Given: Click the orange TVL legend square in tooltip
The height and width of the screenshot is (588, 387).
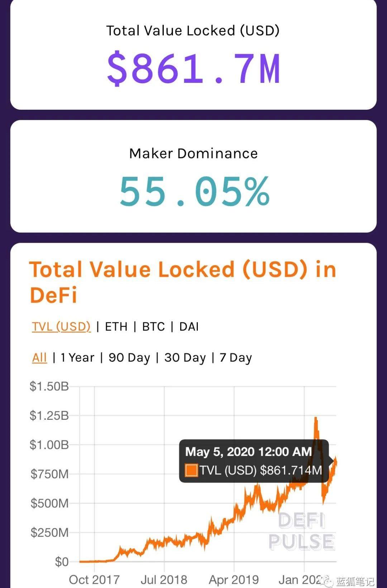Looking at the screenshot, I should point(191,470).
